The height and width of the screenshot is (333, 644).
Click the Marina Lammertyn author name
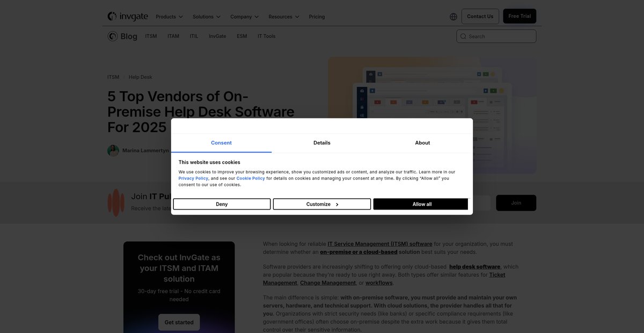[x=145, y=151]
